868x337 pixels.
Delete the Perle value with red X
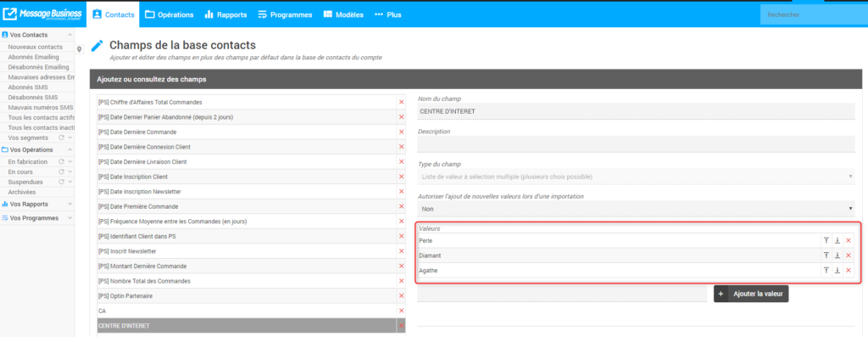tap(848, 240)
